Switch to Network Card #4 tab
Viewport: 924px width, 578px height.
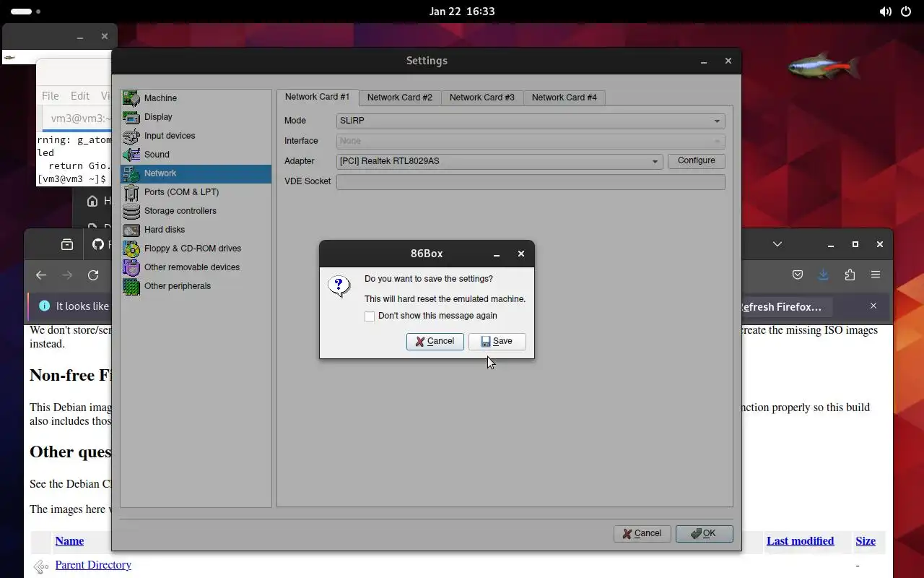564,98
